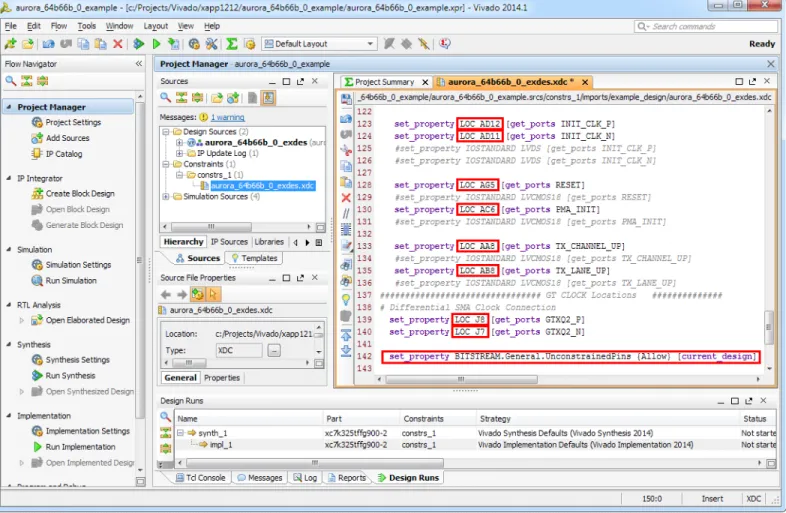Expand Open Elaborated Design arrow
The image size is (786, 513).
click(22, 320)
